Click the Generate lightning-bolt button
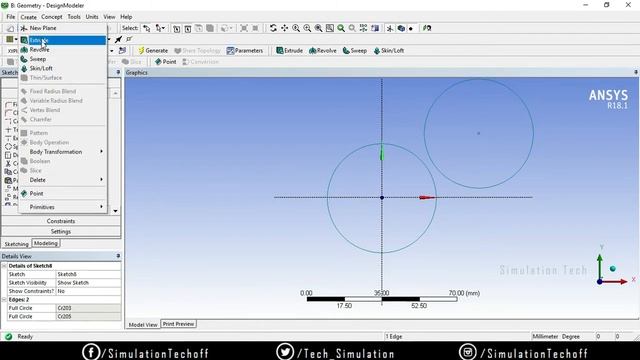 coord(153,51)
